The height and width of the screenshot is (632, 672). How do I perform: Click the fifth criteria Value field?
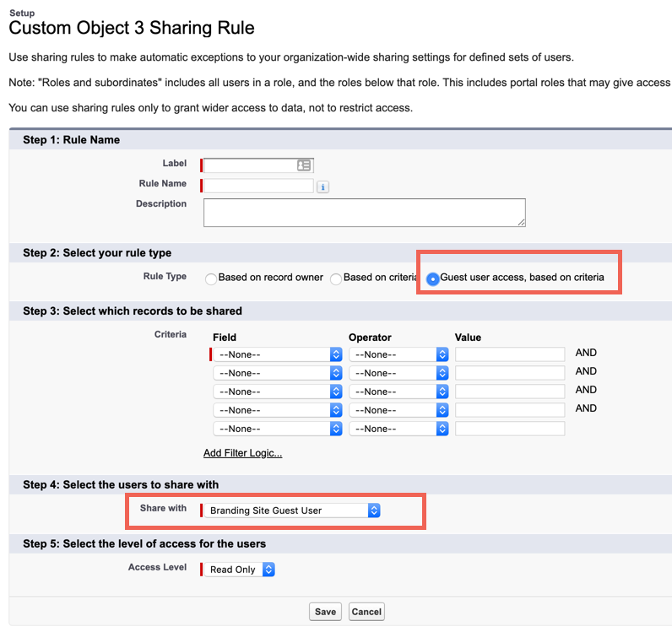(x=510, y=429)
